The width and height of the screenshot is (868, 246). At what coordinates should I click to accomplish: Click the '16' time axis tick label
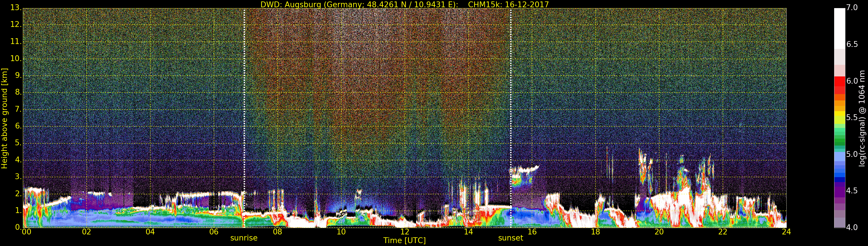pos(532,232)
